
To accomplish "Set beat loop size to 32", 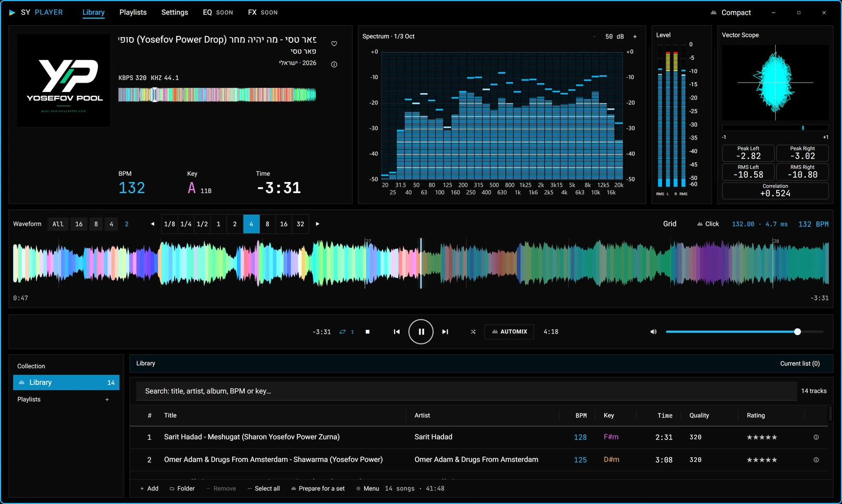I will coord(300,224).
